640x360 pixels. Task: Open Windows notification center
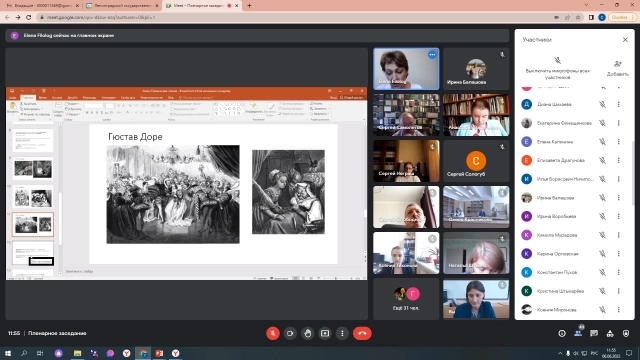point(629,353)
